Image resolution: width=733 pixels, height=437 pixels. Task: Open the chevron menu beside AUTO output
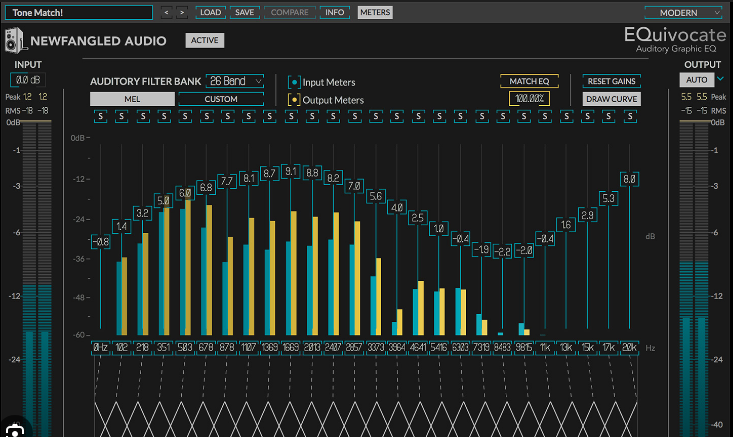click(x=721, y=79)
